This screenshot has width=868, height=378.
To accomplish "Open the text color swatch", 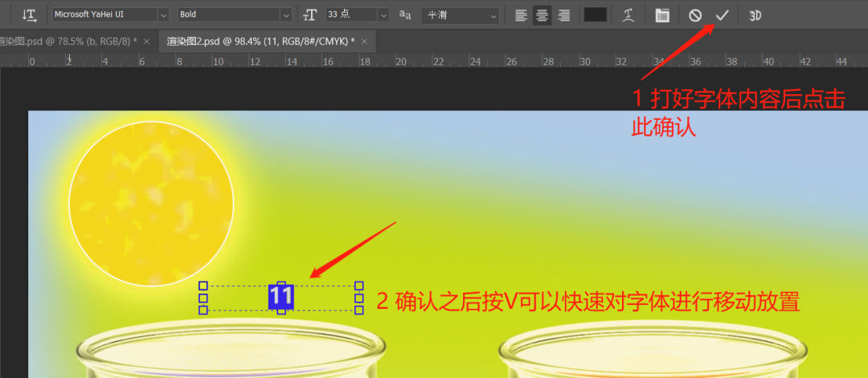I will [x=596, y=15].
